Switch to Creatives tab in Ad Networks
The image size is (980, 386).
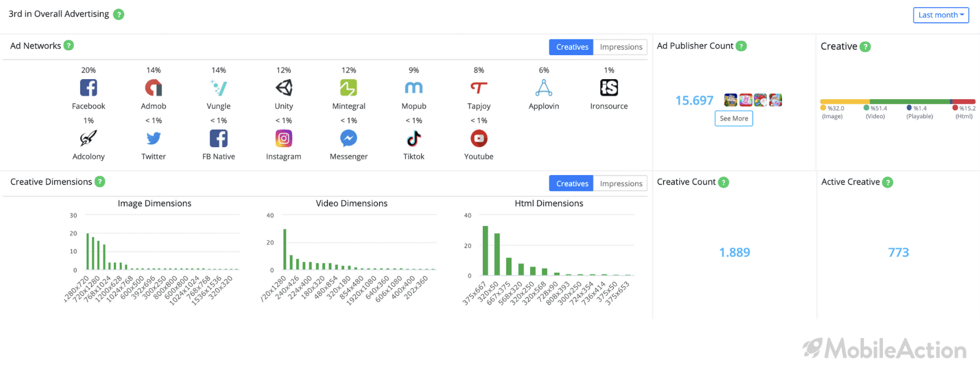click(572, 47)
